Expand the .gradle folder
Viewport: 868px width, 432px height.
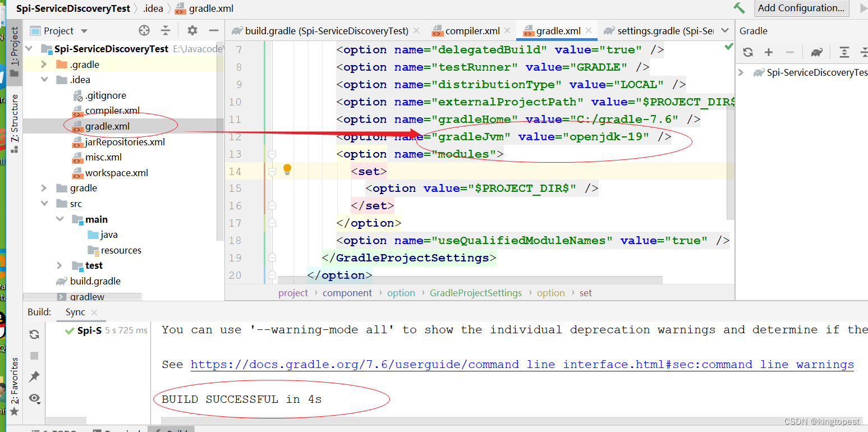pyautogui.click(x=44, y=65)
